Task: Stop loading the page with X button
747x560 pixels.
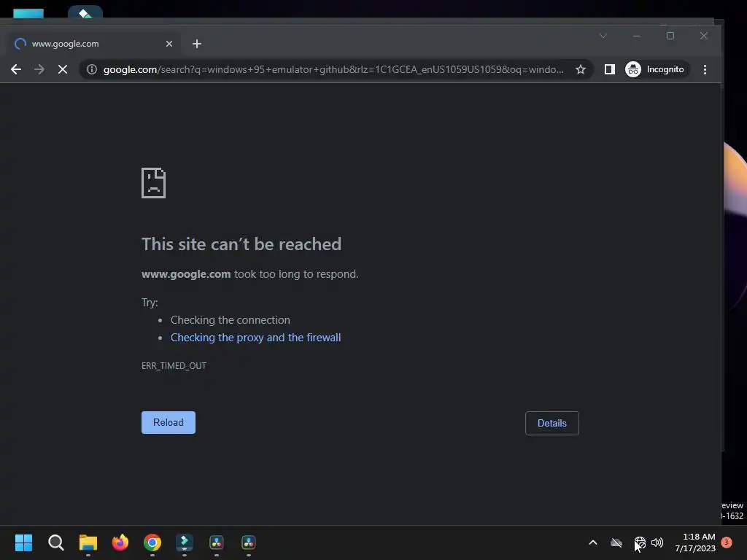Action: pos(63,69)
